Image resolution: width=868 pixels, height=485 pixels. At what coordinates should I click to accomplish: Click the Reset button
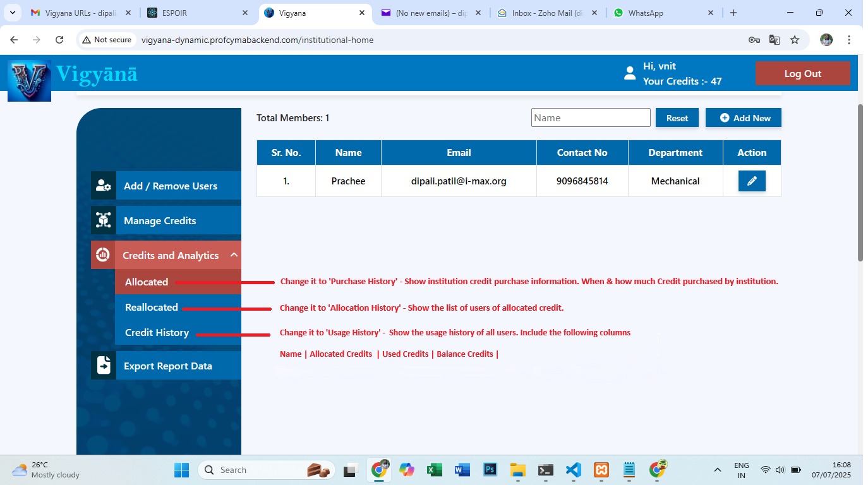[677, 118]
